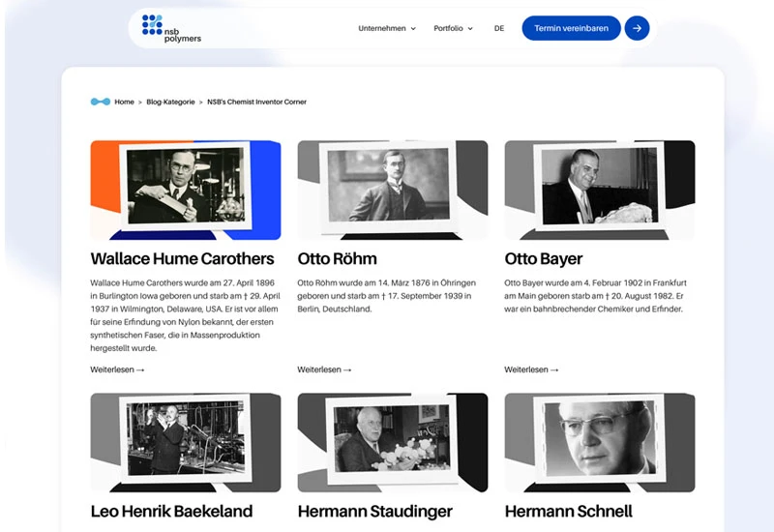Click Otto Bayer heading
This screenshot has width=774, height=532.
[544, 258]
